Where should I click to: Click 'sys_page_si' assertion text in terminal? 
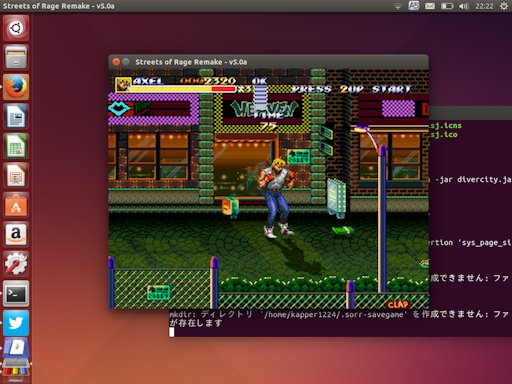pyautogui.click(x=485, y=243)
